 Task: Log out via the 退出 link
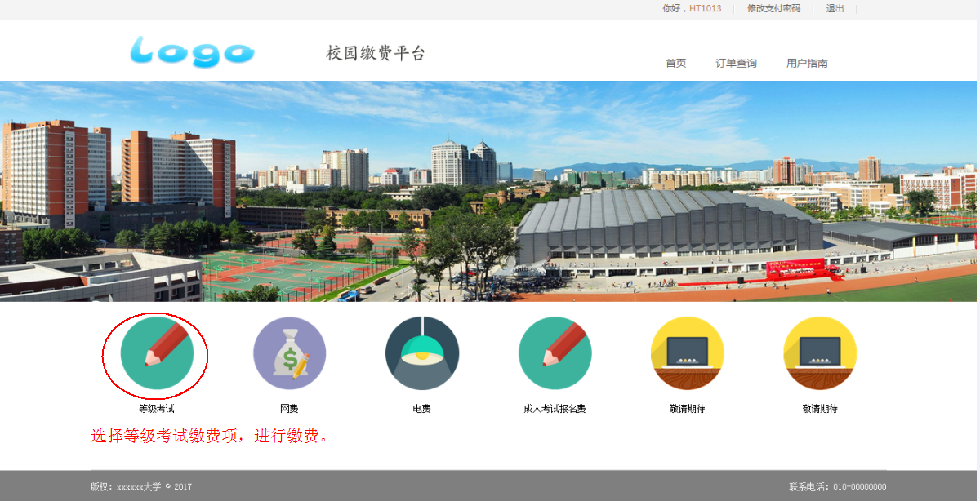(x=835, y=9)
